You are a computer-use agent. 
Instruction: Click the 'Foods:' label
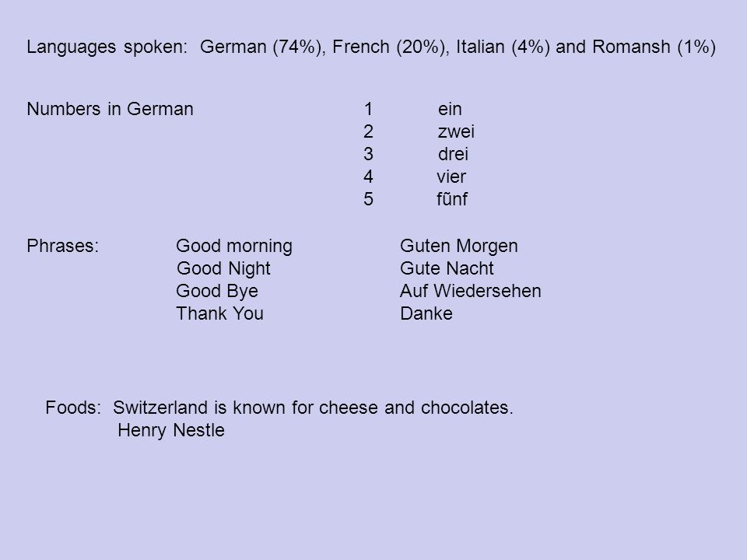click(73, 408)
